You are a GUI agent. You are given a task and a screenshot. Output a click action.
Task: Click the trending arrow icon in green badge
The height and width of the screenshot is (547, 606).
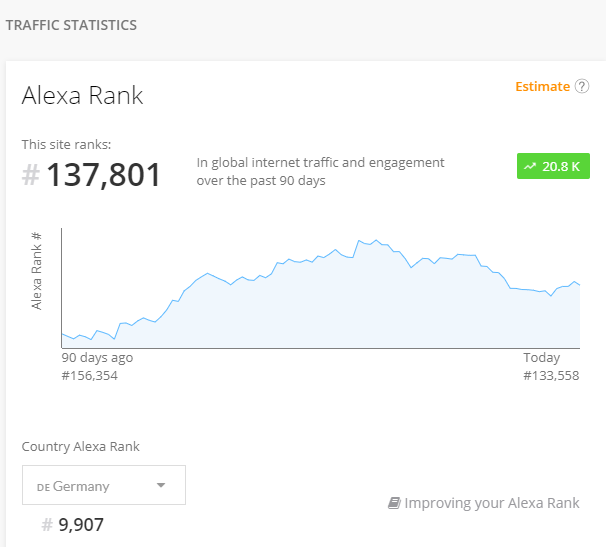point(530,167)
